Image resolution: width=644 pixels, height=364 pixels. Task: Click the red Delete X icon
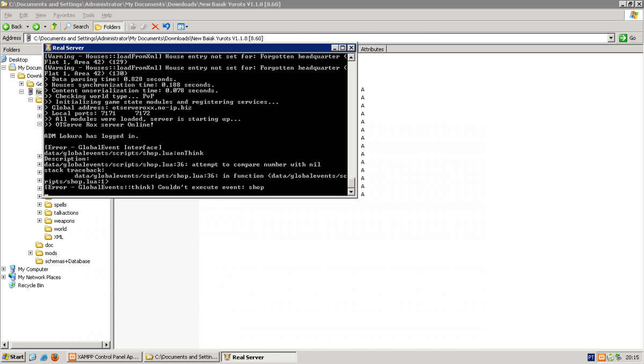click(x=155, y=26)
